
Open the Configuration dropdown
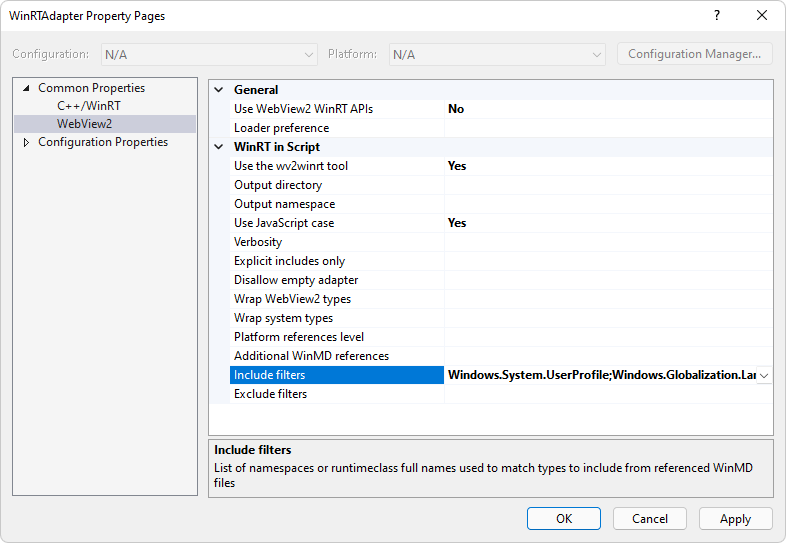[x=209, y=54]
